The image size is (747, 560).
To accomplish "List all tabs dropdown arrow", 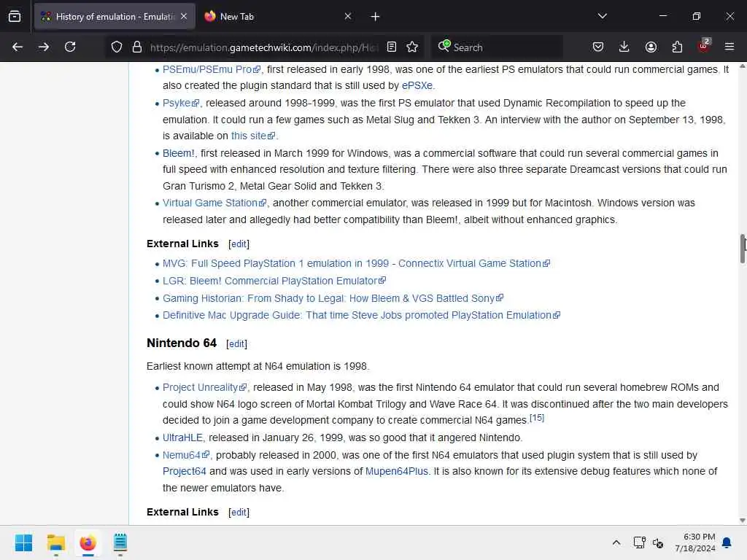I will coord(602,16).
